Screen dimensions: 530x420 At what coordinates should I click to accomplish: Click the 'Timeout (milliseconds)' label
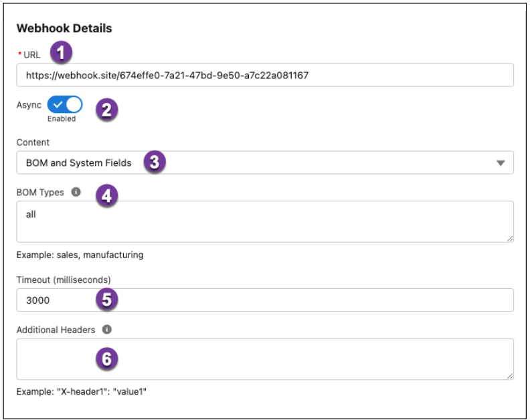tap(64, 280)
